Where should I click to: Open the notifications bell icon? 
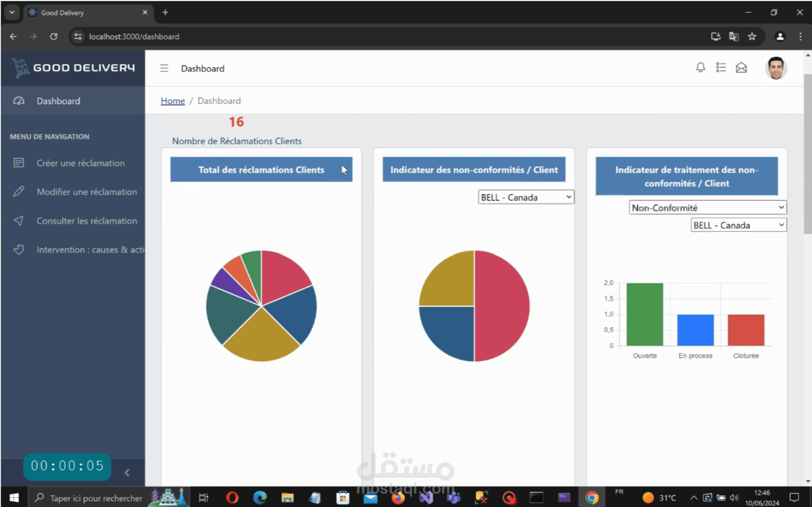(701, 67)
